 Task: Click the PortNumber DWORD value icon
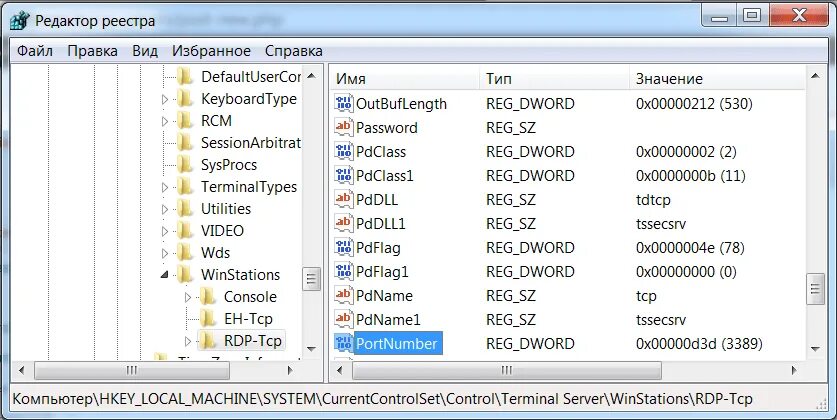[x=344, y=343]
